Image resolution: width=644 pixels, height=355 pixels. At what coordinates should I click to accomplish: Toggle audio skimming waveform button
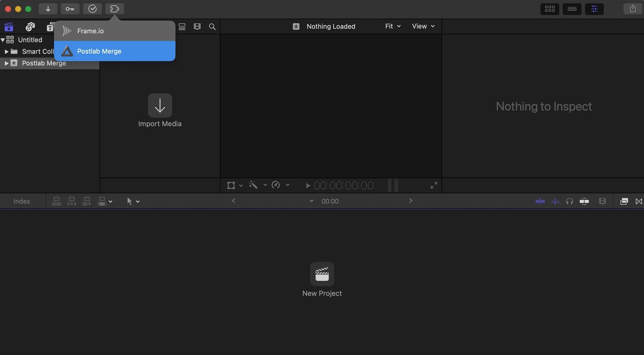[556, 201]
